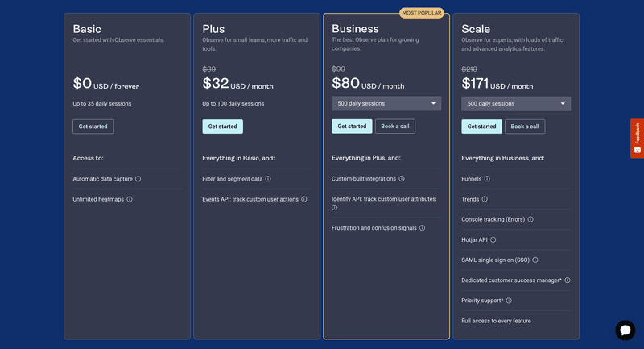Click info icon beside Hotjar API
The height and width of the screenshot is (349, 644).
(x=493, y=239)
